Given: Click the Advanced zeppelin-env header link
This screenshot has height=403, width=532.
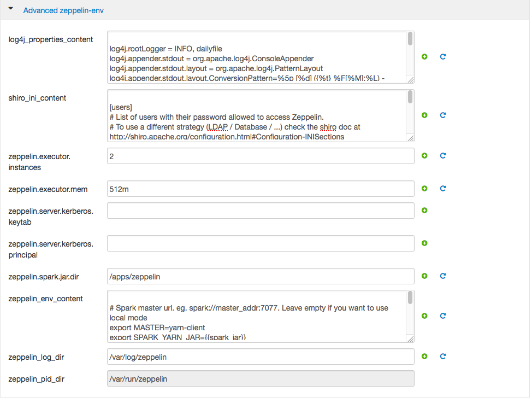Looking at the screenshot, I should tap(63, 10).
